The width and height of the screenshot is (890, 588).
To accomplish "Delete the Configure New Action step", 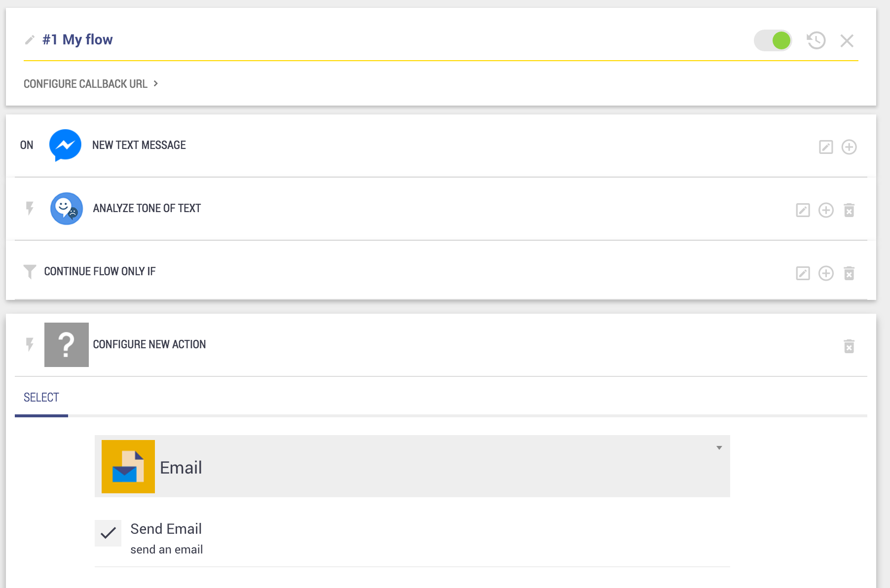I will pos(849,346).
